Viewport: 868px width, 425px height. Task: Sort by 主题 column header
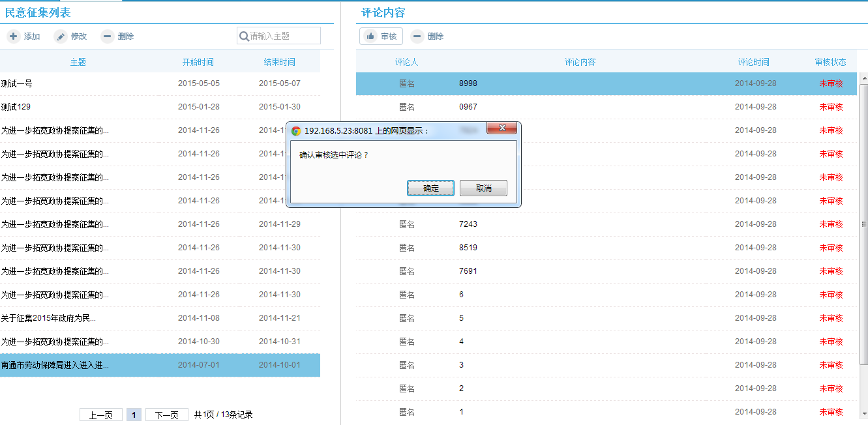click(x=78, y=62)
